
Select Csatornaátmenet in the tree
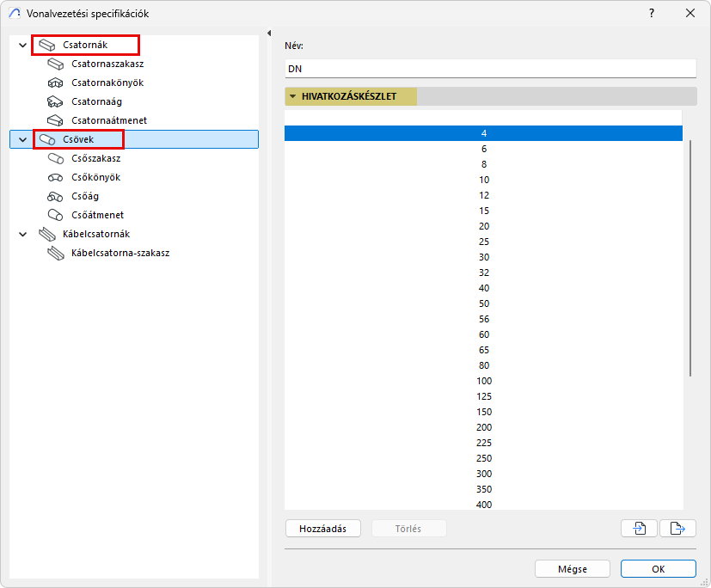pyautogui.click(x=109, y=120)
